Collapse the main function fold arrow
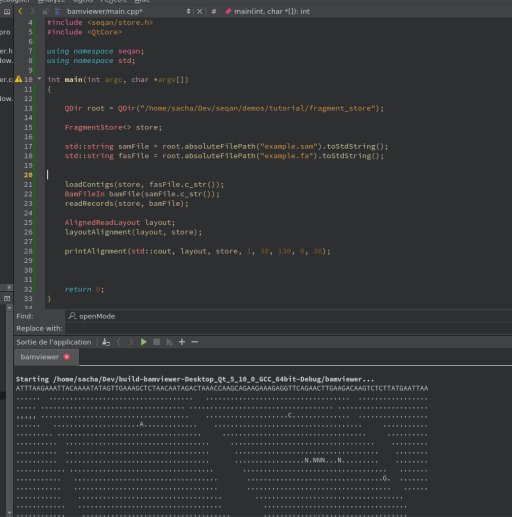Image resolution: width=512 pixels, height=517 pixels. (39, 79)
